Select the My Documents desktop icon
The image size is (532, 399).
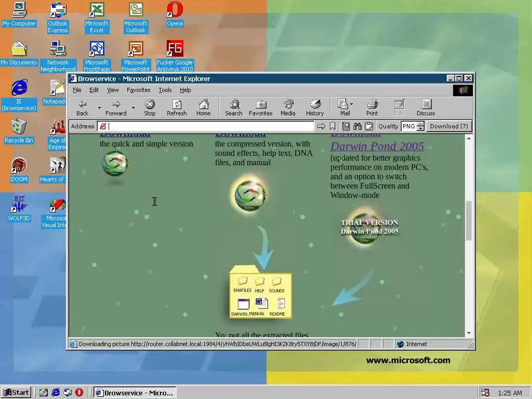coord(19,54)
